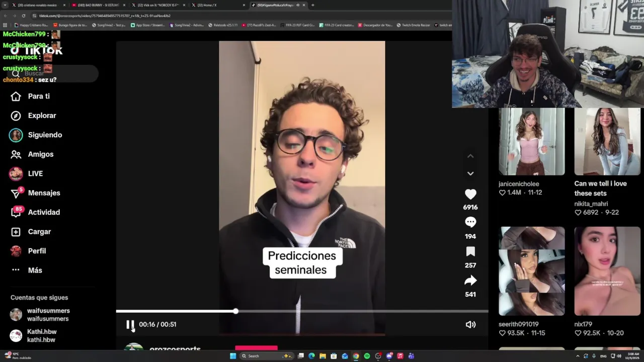Image resolution: width=644 pixels, height=362 pixels.
Task: Open Discord from the taskbar
Action: [389, 356]
